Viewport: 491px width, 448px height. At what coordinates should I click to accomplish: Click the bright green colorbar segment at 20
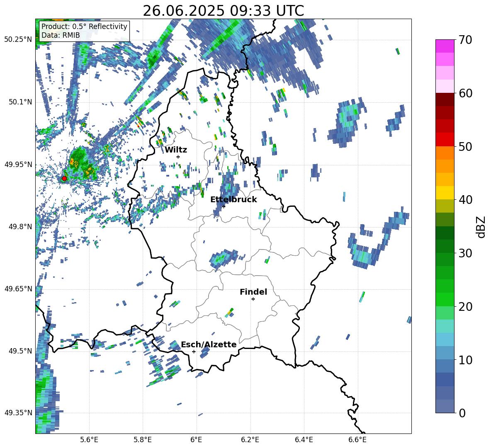(445, 299)
